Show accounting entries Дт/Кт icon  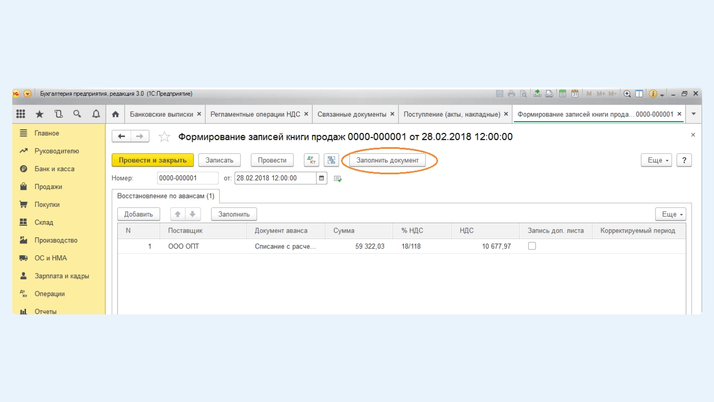coord(311,160)
